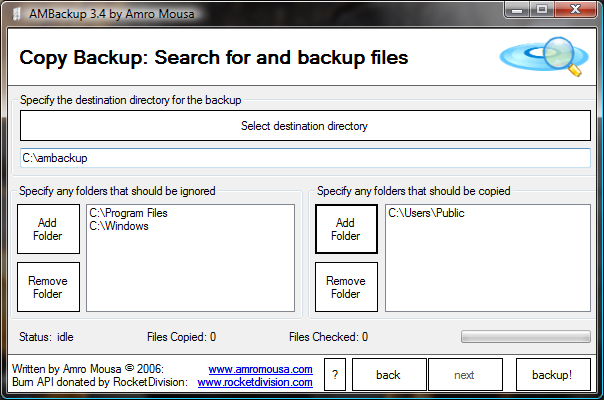Open the www.rocketdivision.com link
This screenshot has height=400, width=604.
255,382
